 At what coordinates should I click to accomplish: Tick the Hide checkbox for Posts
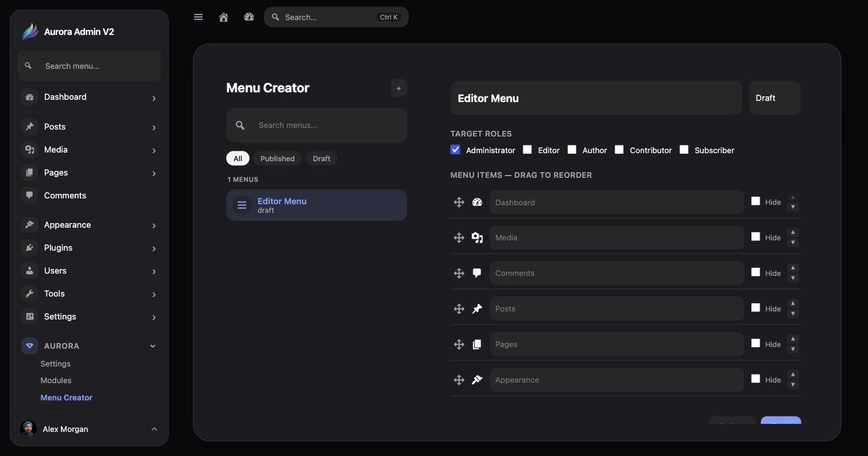click(755, 308)
